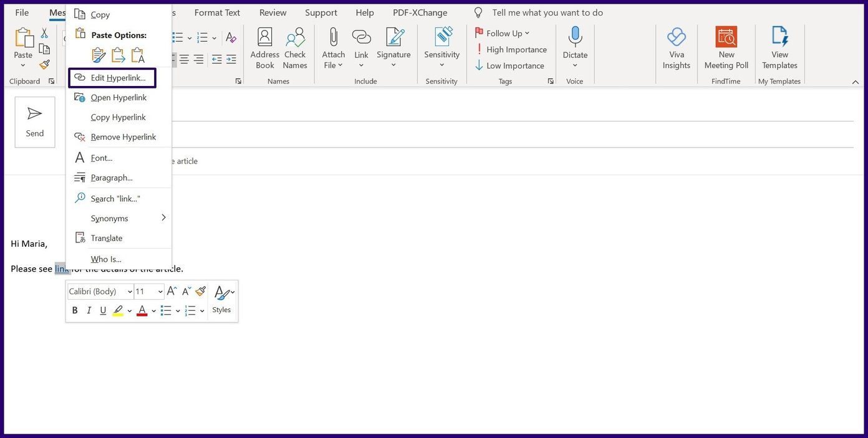Image resolution: width=868 pixels, height=438 pixels.
Task: Toggle Underline in the mini toolbar
Action: click(x=103, y=310)
